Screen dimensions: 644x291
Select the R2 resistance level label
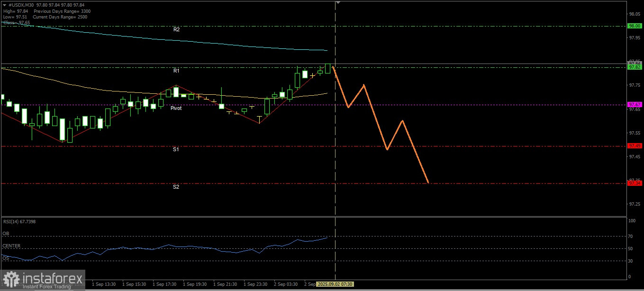176,29
